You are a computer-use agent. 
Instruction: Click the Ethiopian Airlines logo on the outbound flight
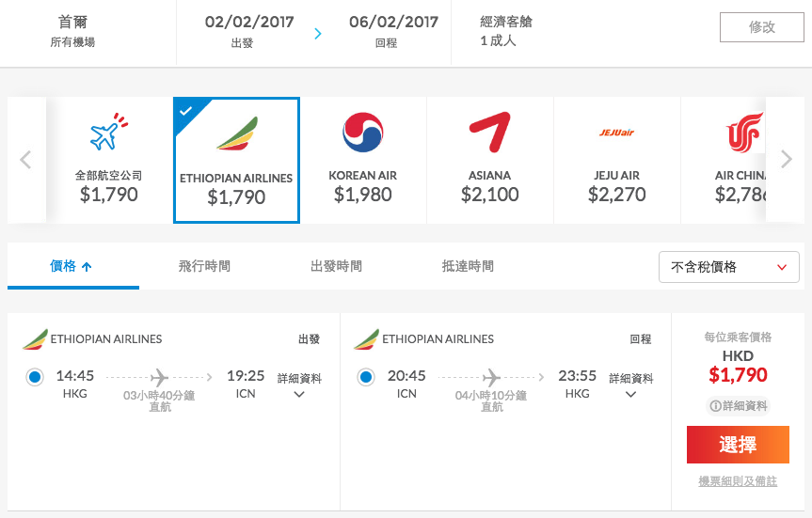[35, 339]
